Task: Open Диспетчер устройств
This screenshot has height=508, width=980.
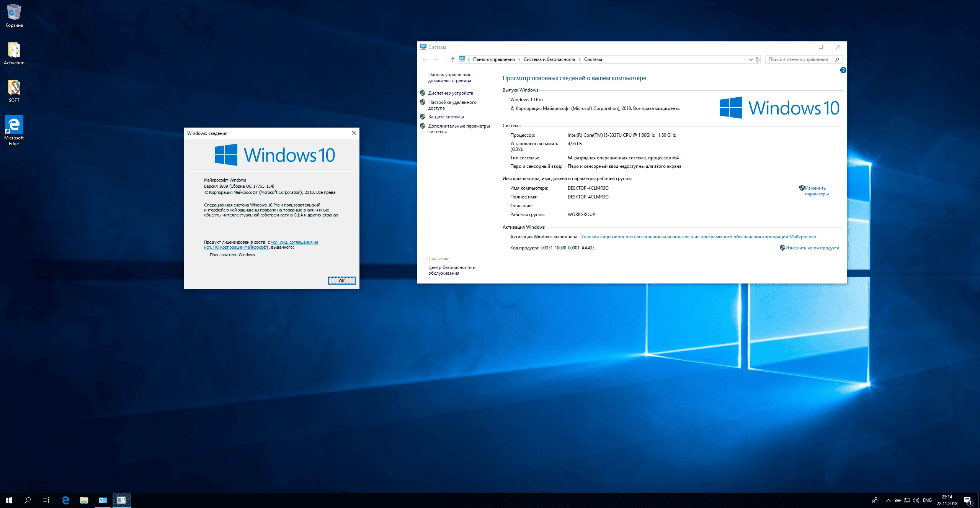Action: click(x=451, y=93)
